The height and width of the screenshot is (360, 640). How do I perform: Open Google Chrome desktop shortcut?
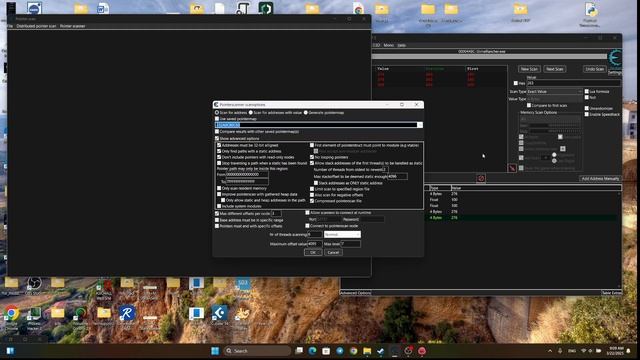(12, 317)
